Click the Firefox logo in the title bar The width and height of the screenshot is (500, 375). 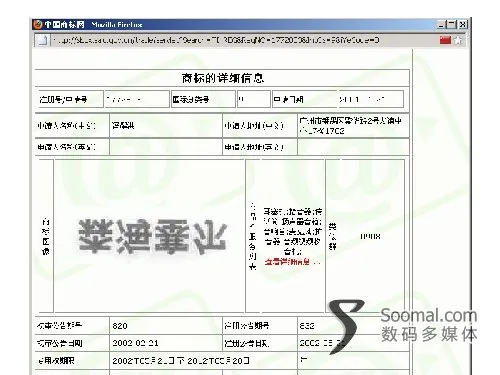pyautogui.click(x=38, y=25)
